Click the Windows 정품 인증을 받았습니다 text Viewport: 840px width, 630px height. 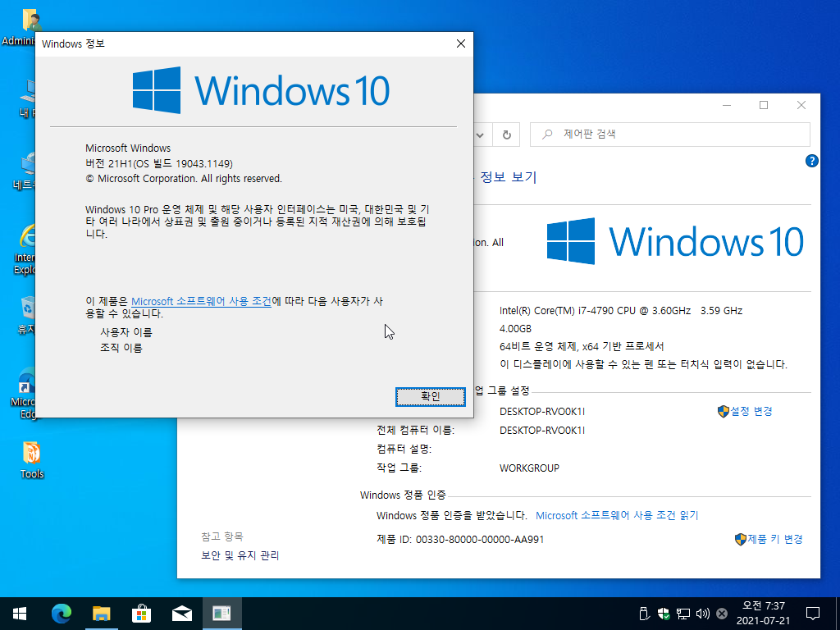click(x=452, y=515)
